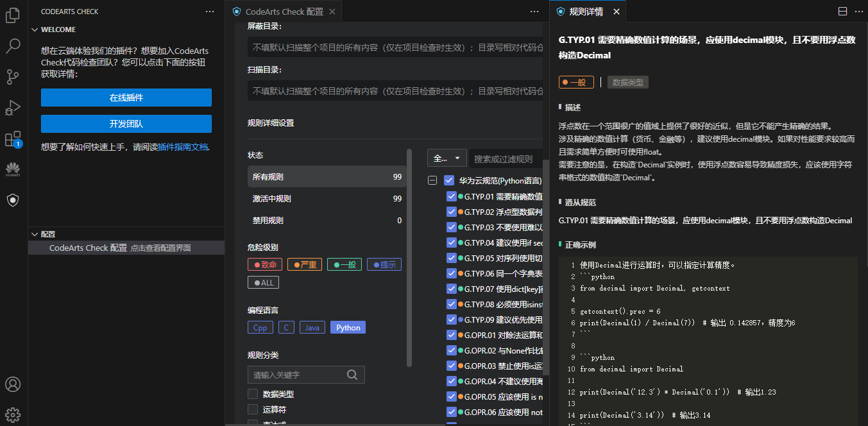Close the CodeArts Check 配置 tab
Image resolution: width=868 pixels, height=426 pixels.
(332, 12)
